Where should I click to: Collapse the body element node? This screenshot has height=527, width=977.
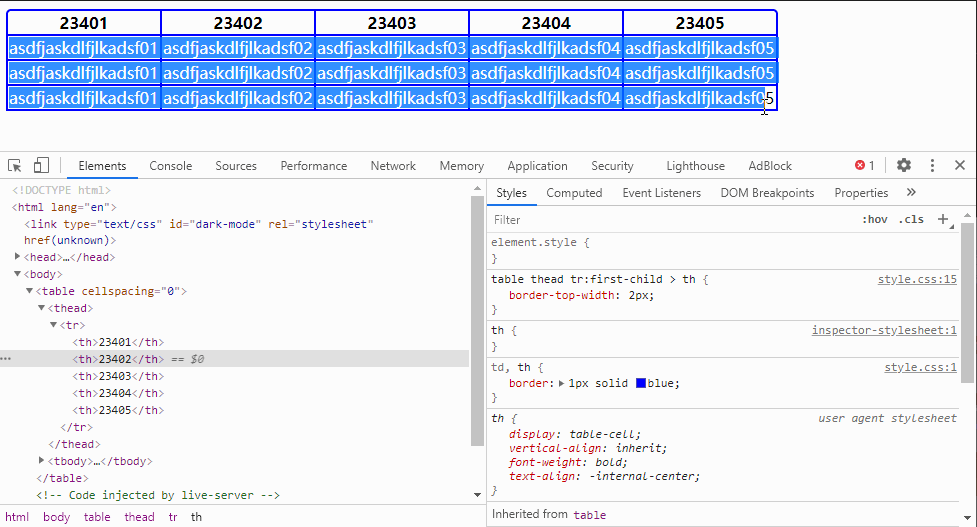17,274
